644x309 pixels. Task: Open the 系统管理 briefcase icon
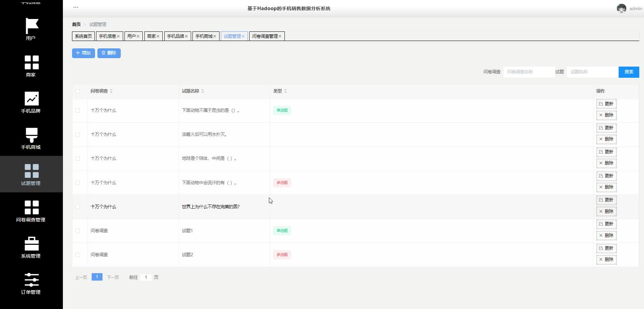[x=32, y=243]
